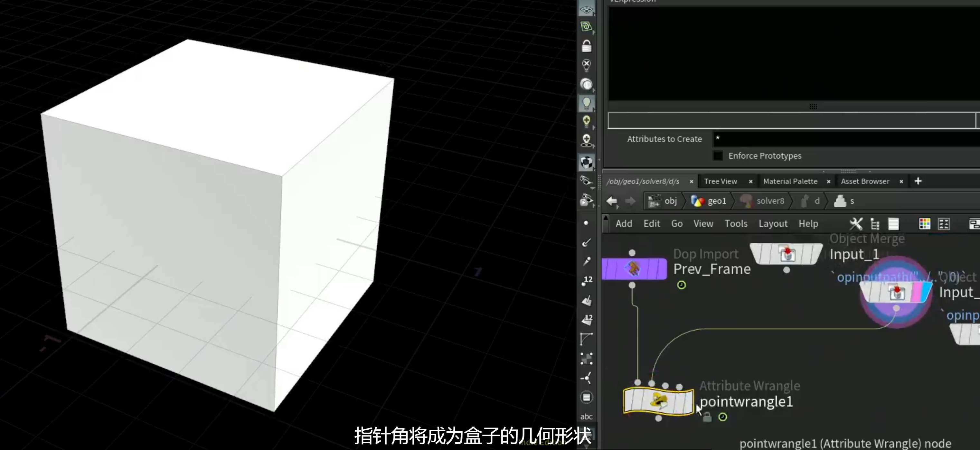Expand the obj path segment
980x450 pixels.
662,201
